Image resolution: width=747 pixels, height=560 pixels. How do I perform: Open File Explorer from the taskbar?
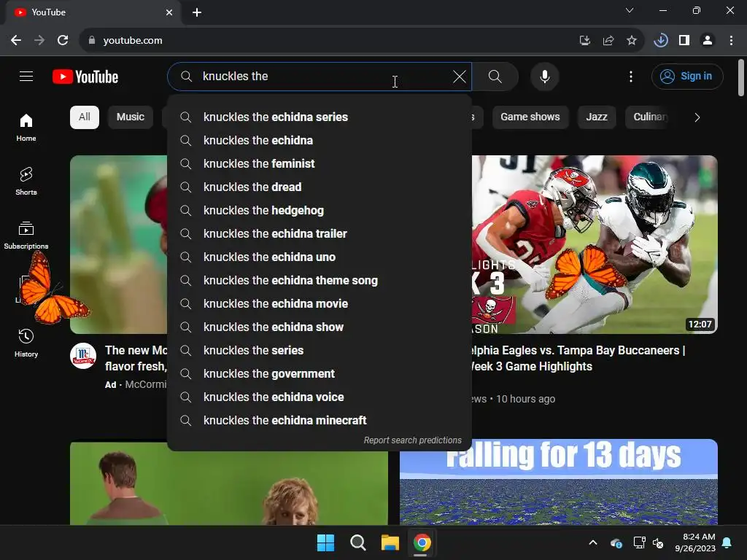tap(390, 542)
